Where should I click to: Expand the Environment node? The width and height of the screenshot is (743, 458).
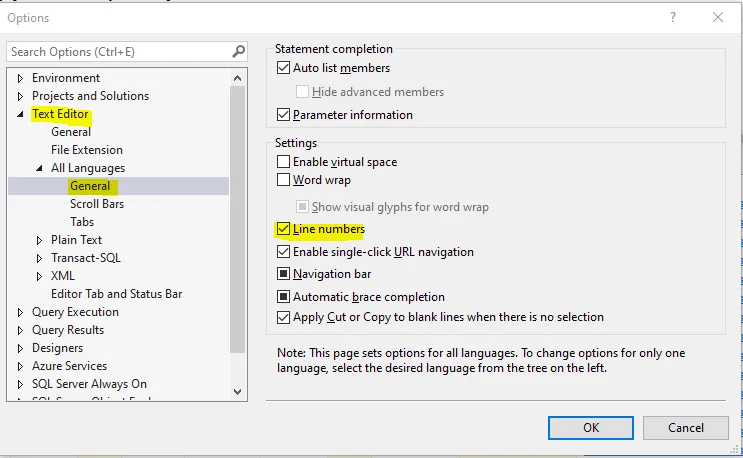click(20, 78)
